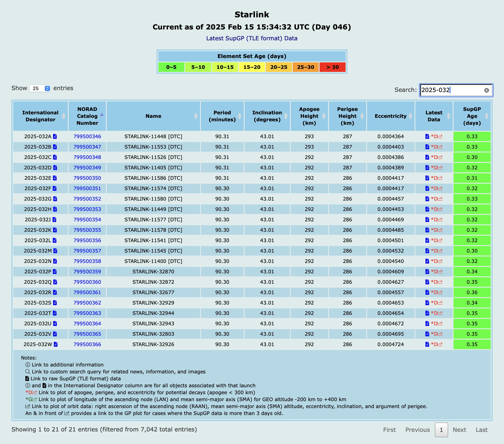The width and height of the screenshot is (504, 444).
Task: Select the STARLINK-32929 name cell
Action: point(153,303)
